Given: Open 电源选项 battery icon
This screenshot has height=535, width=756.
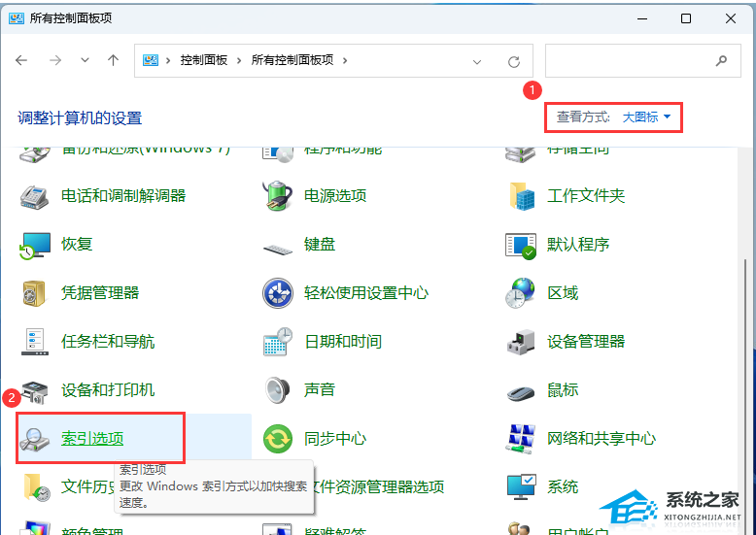Looking at the screenshot, I should coord(278,195).
